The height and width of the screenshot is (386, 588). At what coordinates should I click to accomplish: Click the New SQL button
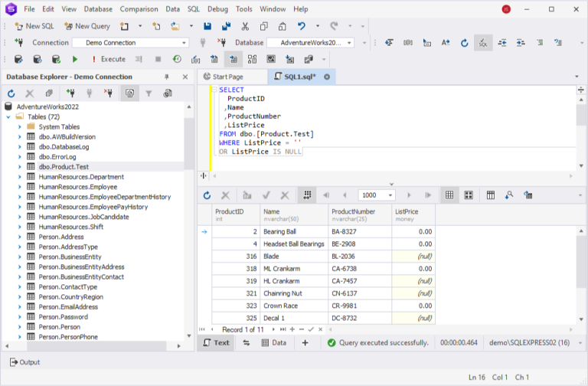point(34,26)
